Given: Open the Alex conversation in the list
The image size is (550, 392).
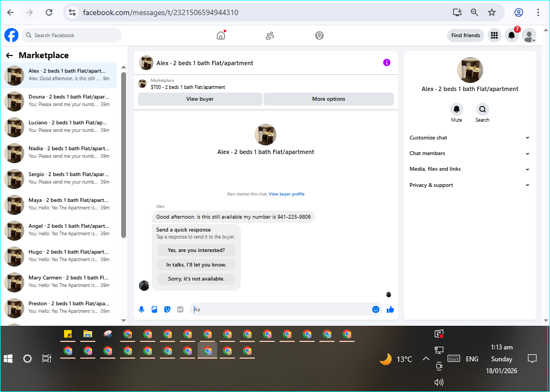Looking at the screenshot, I should tap(59, 75).
